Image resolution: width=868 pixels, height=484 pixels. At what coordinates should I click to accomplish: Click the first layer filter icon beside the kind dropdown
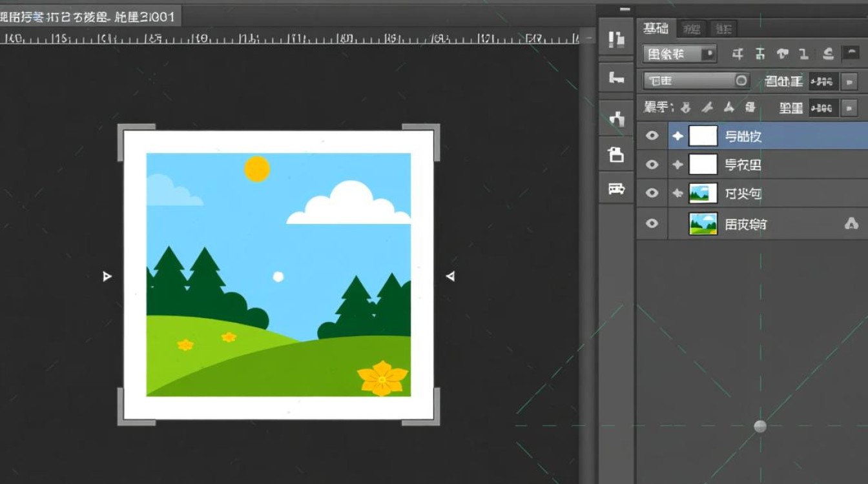coord(738,54)
